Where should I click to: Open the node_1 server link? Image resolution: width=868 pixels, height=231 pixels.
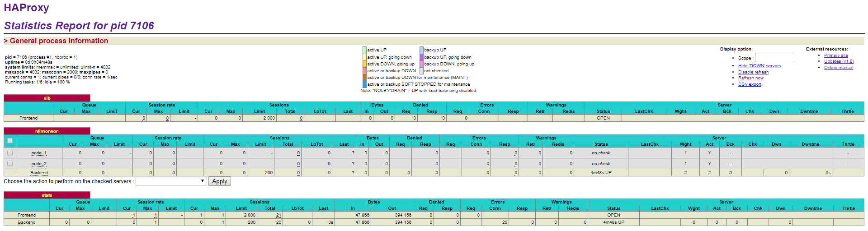pos(39,153)
